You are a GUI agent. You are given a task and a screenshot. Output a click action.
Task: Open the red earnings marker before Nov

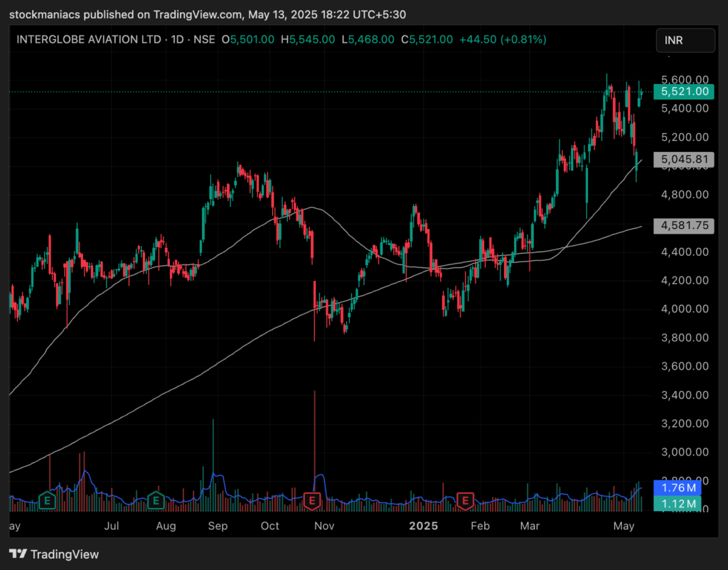pos(312,501)
